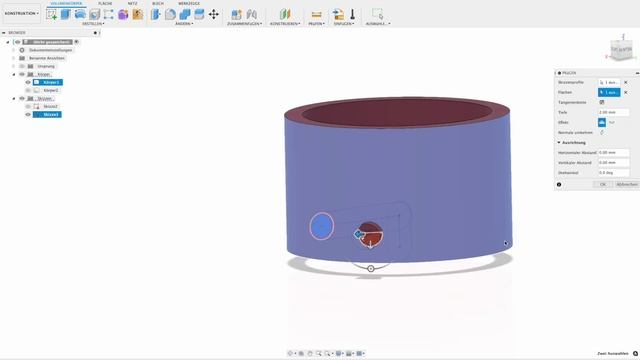
Task: Click the orange icon in Erstellen group
Action: (x=138, y=14)
